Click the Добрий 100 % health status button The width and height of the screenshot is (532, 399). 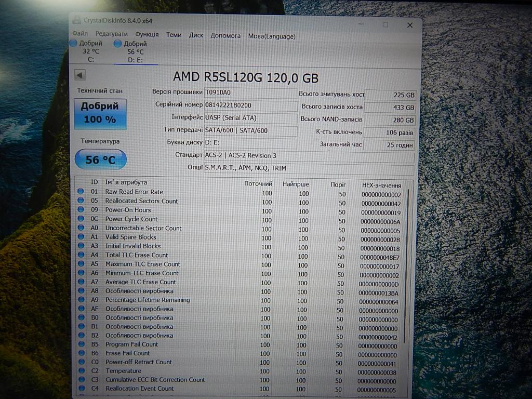(x=100, y=114)
